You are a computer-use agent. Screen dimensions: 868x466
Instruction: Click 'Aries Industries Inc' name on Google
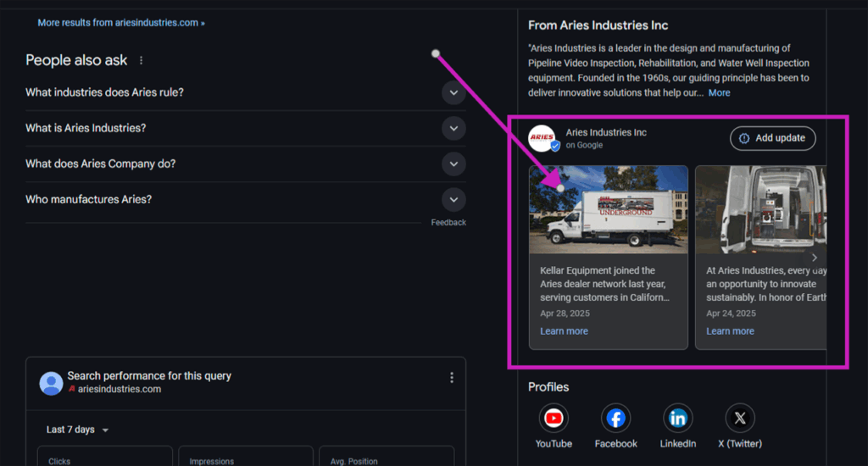(606, 132)
